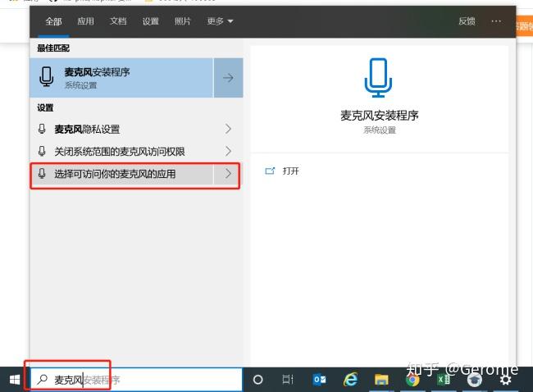
Task: Click the 反馈 feedback button
Action: coord(467,21)
